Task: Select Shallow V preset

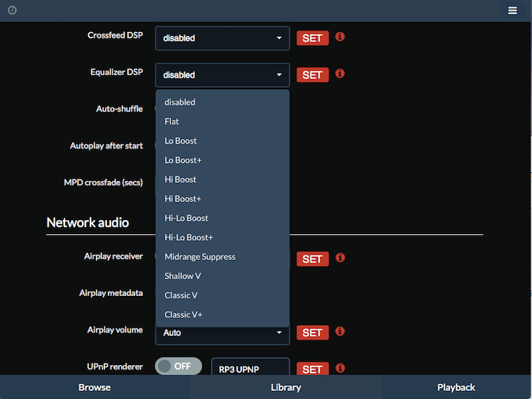Action: [223, 276]
